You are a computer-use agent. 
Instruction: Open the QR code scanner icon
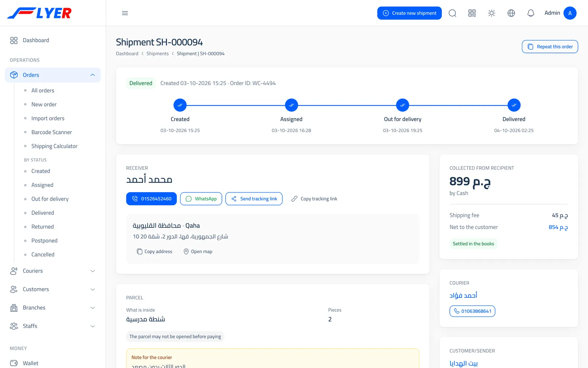click(x=472, y=13)
